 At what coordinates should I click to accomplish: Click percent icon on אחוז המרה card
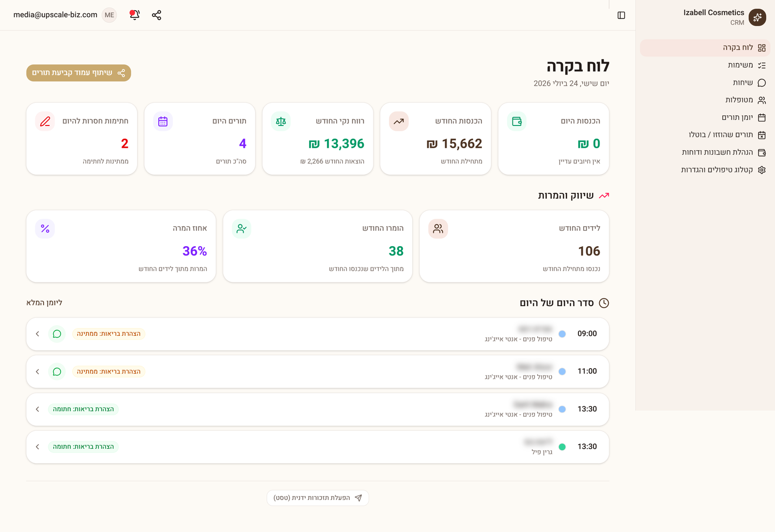point(45,229)
